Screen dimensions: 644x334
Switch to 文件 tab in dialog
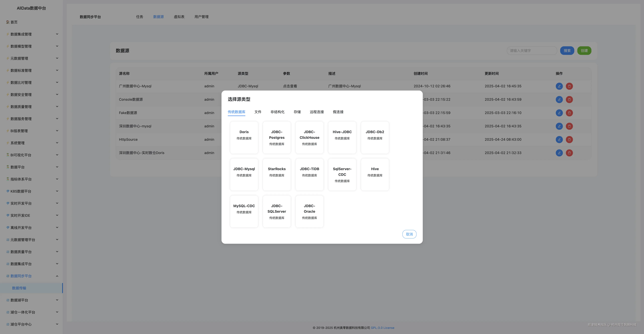[x=258, y=112]
